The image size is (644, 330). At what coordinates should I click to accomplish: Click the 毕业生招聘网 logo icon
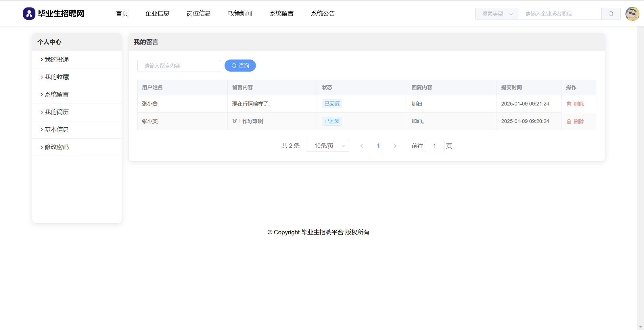pos(29,14)
